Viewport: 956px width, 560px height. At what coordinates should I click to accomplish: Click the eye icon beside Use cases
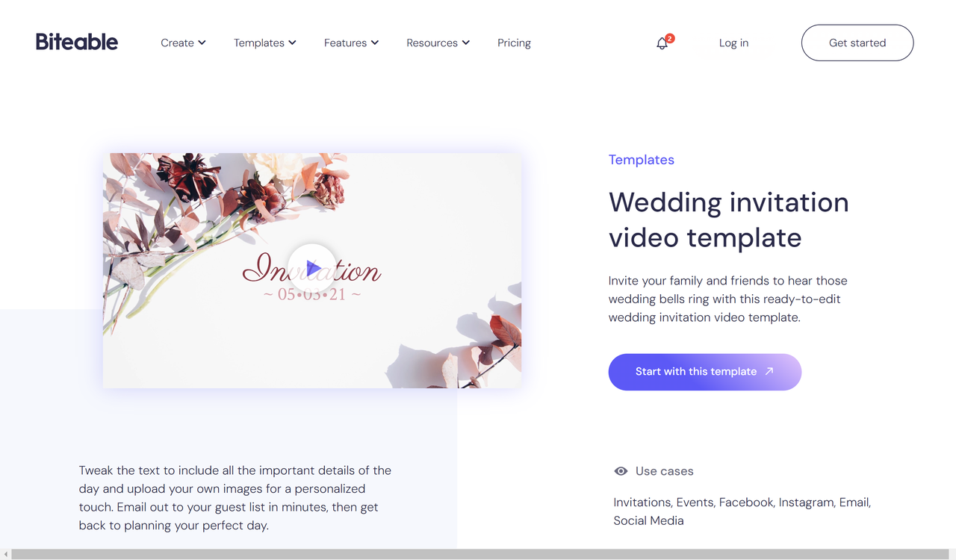coord(620,470)
